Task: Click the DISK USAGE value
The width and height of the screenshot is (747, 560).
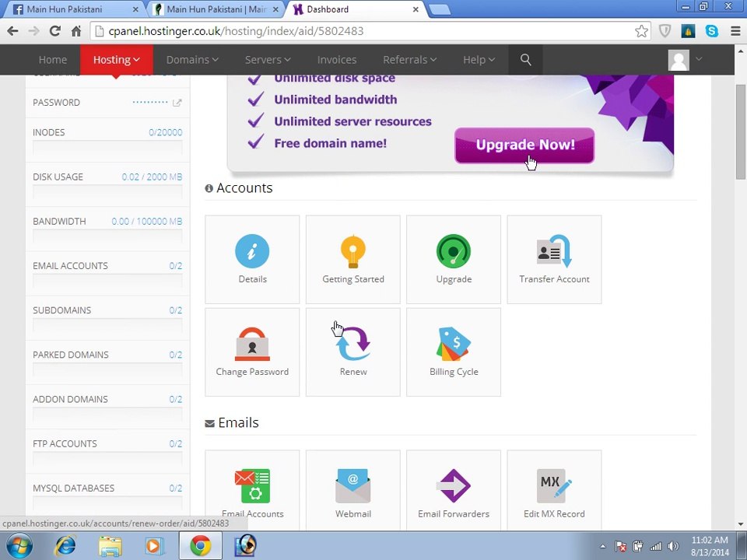Action: coord(152,177)
